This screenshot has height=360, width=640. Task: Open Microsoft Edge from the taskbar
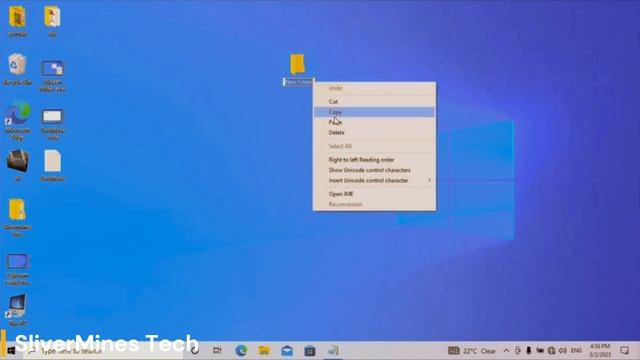(x=241, y=351)
